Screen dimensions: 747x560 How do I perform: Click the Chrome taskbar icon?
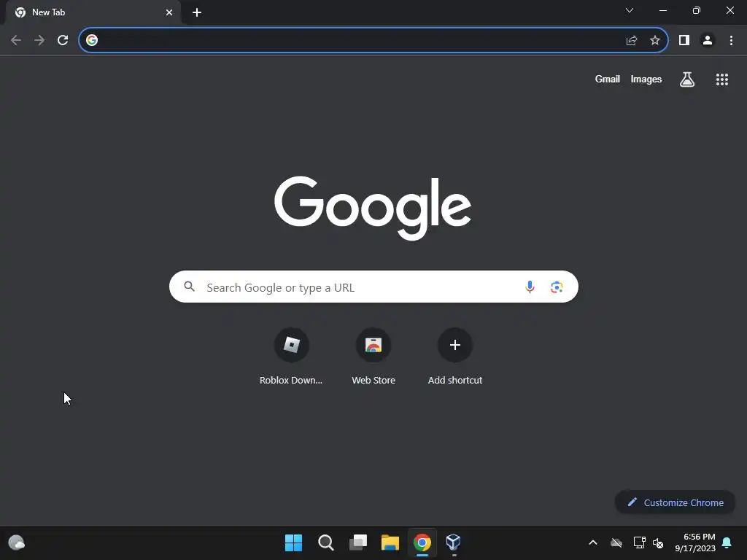point(422,542)
